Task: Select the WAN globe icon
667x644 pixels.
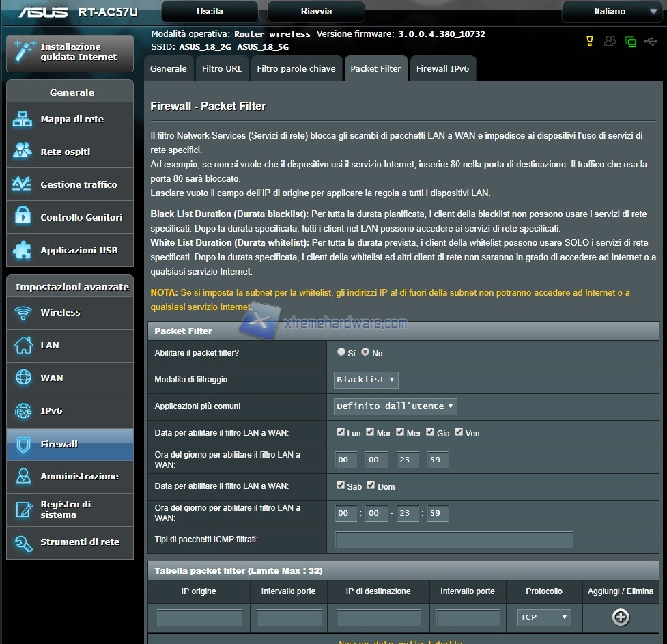Action: (23, 378)
